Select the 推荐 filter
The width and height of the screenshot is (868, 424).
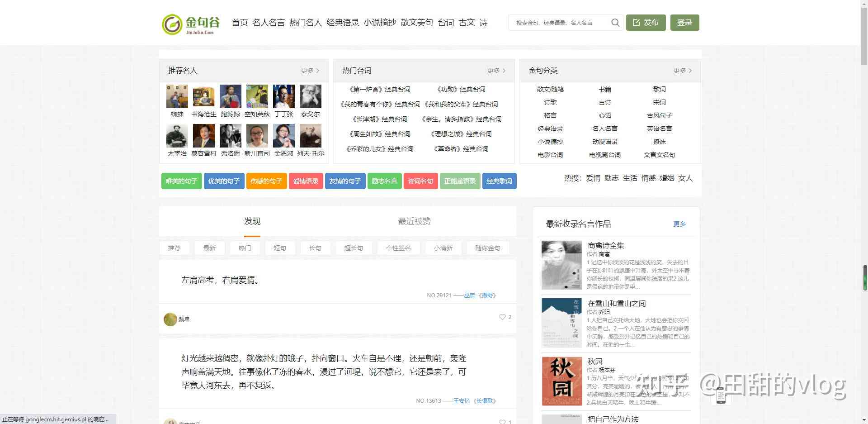[174, 248]
